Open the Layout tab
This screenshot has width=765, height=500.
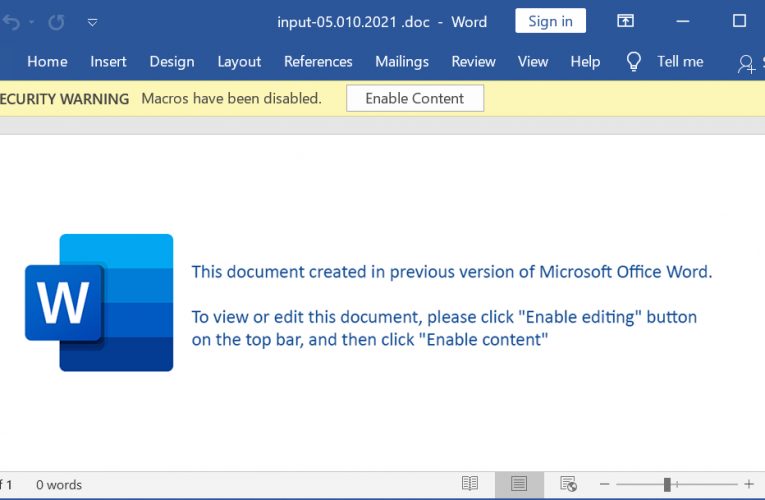pyautogui.click(x=239, y=61)
